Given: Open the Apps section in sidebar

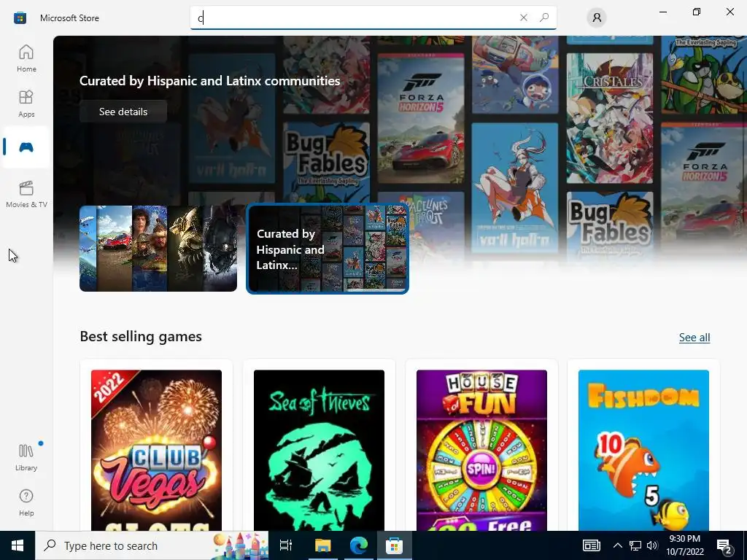Looking at the screenshot, I should click(x=26, y=104).
